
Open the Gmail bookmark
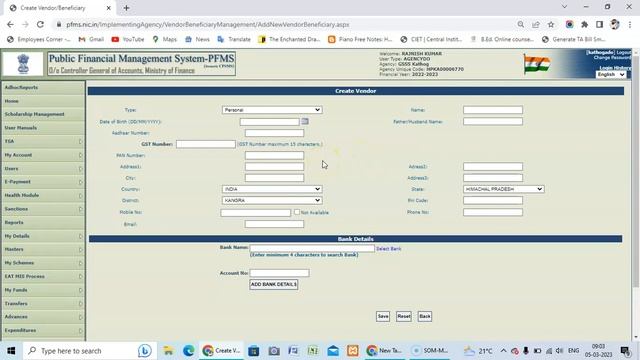pos(91,39)
